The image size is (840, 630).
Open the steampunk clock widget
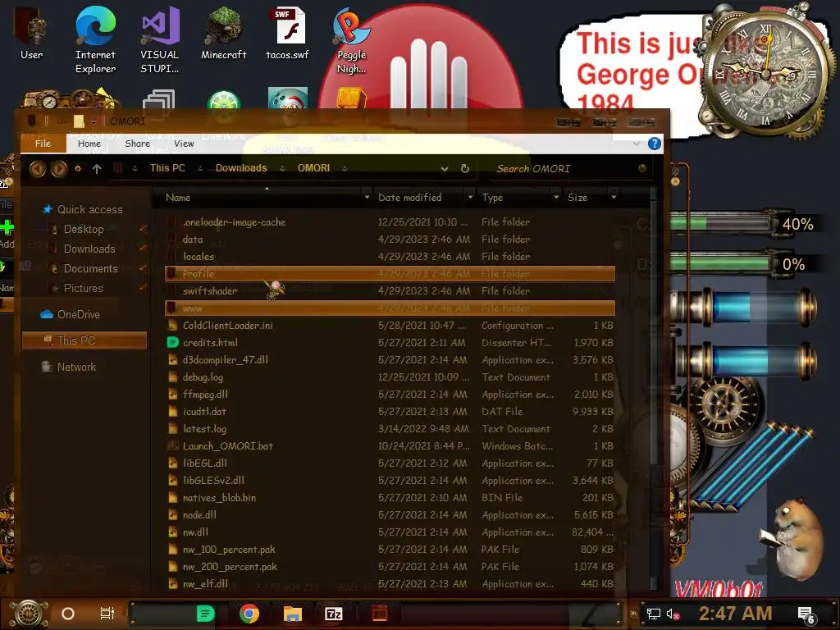[766, 72]
